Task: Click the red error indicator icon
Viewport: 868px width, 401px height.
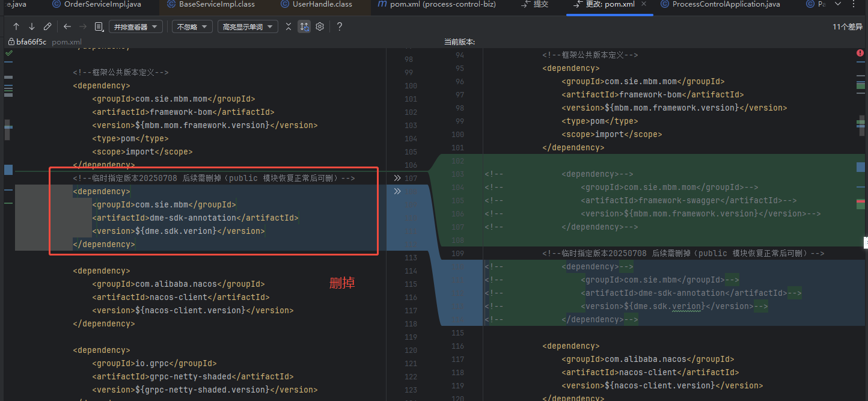Action: coord(860,54)
